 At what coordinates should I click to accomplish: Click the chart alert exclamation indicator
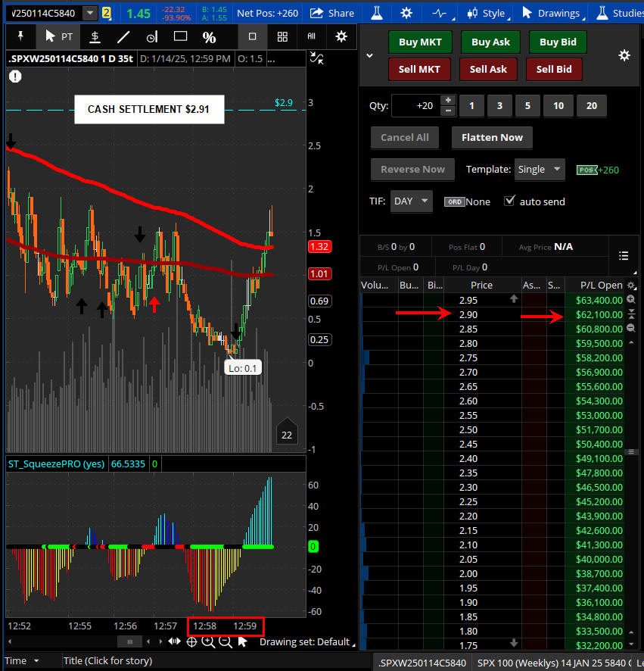pyautogui.click(x=15, y=76)
